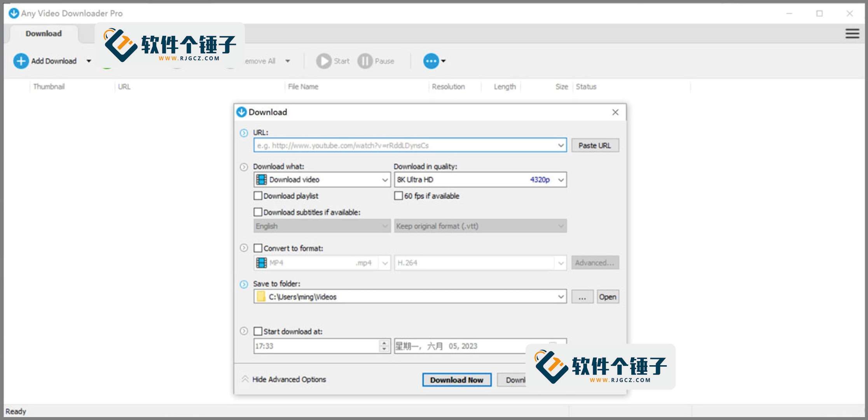Viewport: 868px width, 420px height.
Task: Click the yellow folder icon in Save to folder
Action: click(x=261, y=296)
